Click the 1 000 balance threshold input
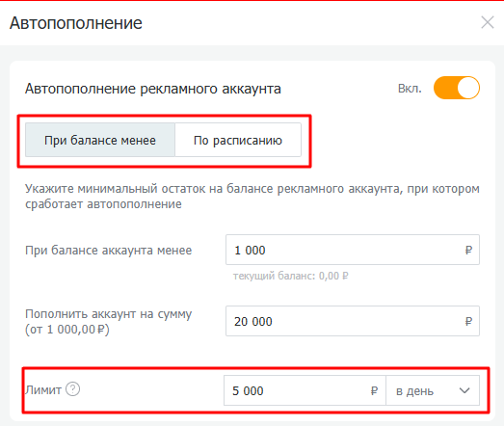Image resolution: width=504 pixels, height=426 pixels. pos(353,250)
